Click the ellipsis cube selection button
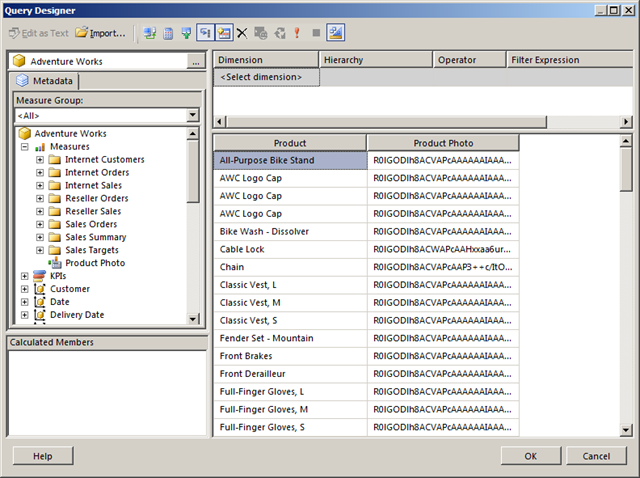This screenshot has height=478, width=640. point(196,62)
